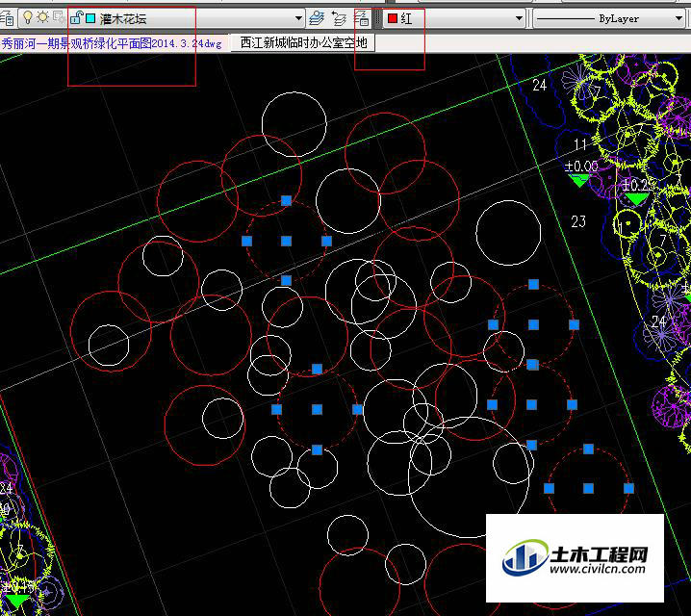Switch to 西江新城临时办公室空地 drawing tab
Image resolution: width=691 pixels, height=616 pixels.
click(x=303, y=42)
